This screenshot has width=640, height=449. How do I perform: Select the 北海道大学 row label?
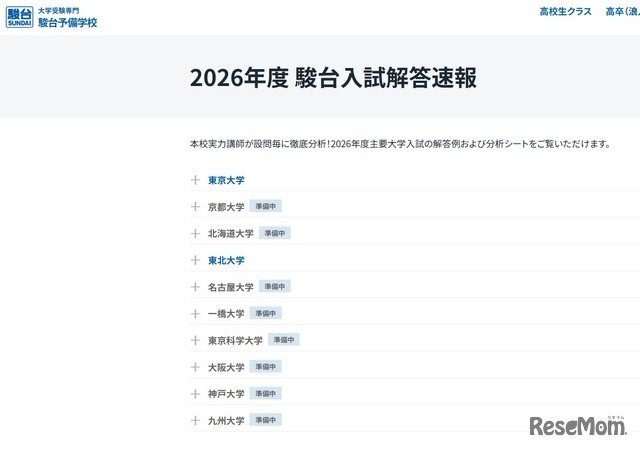click(231, 233)
